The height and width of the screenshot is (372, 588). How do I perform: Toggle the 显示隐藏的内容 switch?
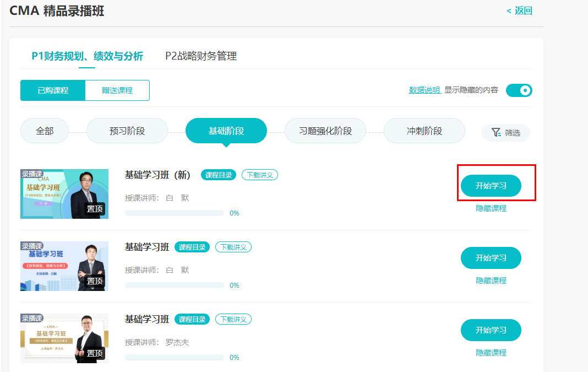pyautogui.click(x=519, y=90)
